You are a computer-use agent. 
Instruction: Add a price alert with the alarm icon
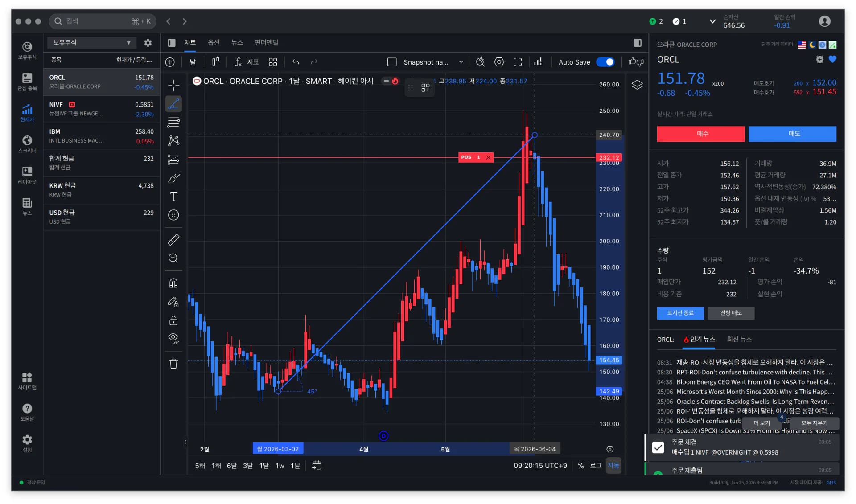(x=819, y=59)
